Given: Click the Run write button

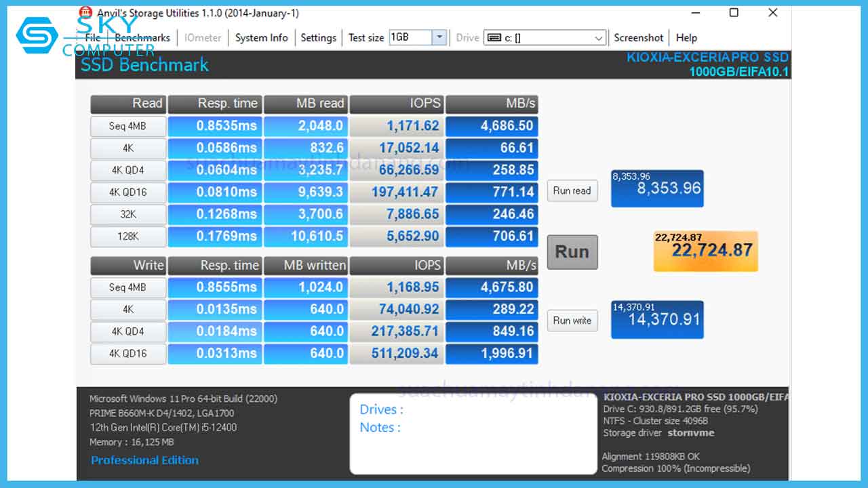Looking at the screenshot, I should point(572,321).
